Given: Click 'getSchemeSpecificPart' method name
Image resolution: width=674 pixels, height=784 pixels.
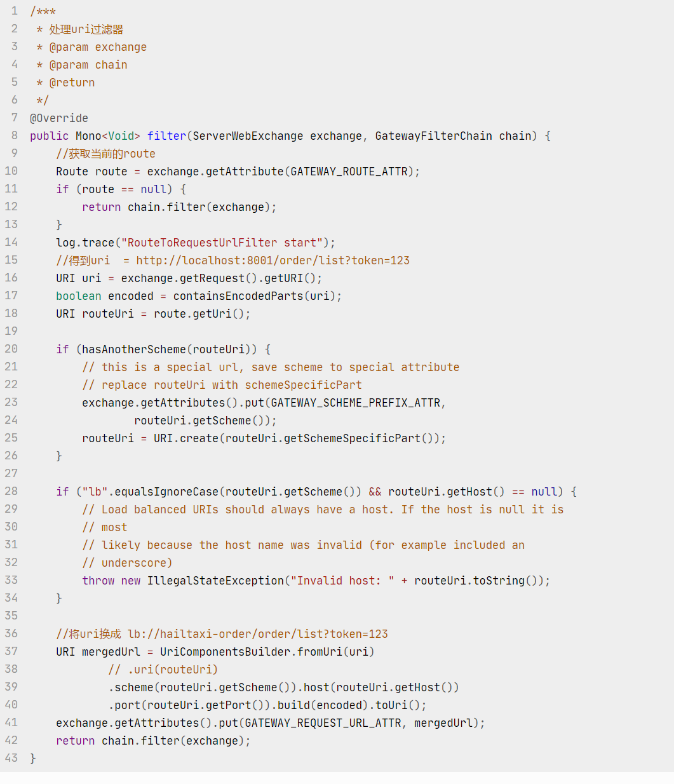Looking at the screenshot, I should 352,438.
